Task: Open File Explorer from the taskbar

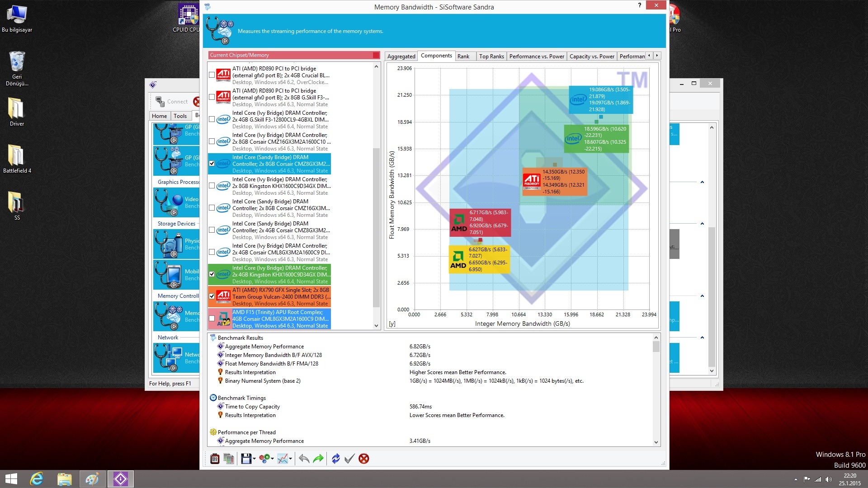Action: point(65,479)
